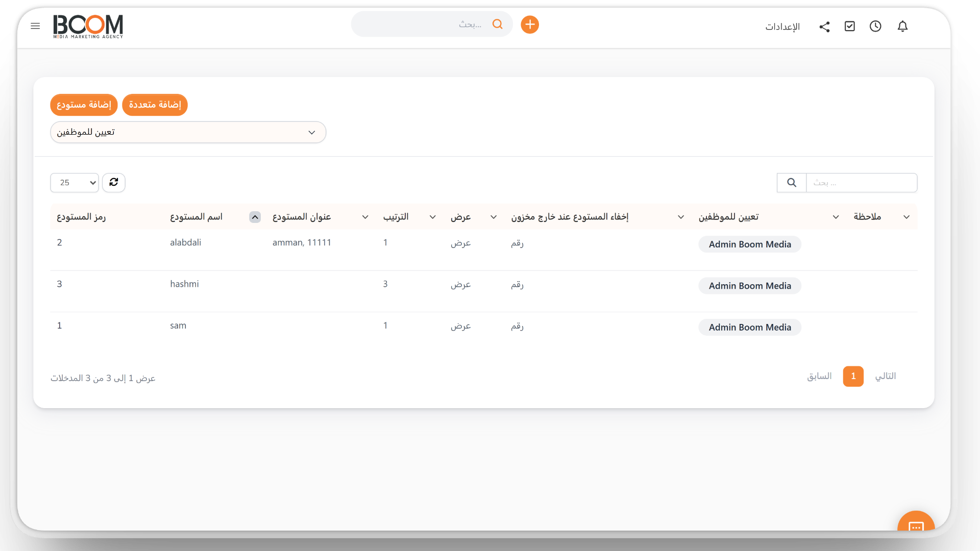980x551 pixels.
Task: Click رقم value in hashmi row
Action: coord(517,284)
